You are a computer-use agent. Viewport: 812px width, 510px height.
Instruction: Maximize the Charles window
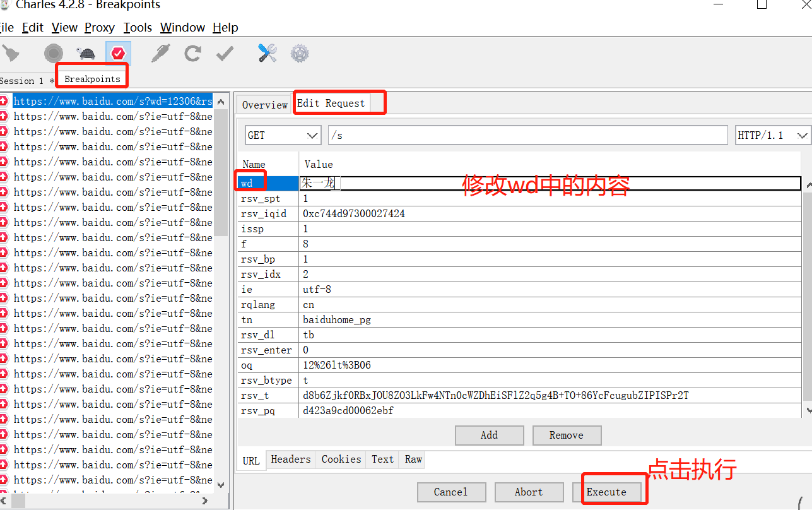762,4
